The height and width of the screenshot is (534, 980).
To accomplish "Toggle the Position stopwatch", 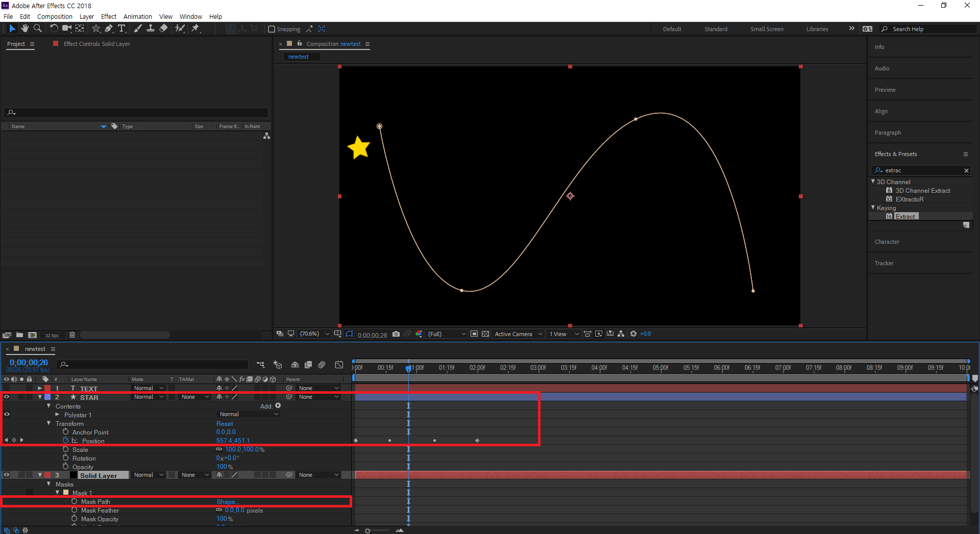I will (x=65, y=440).
